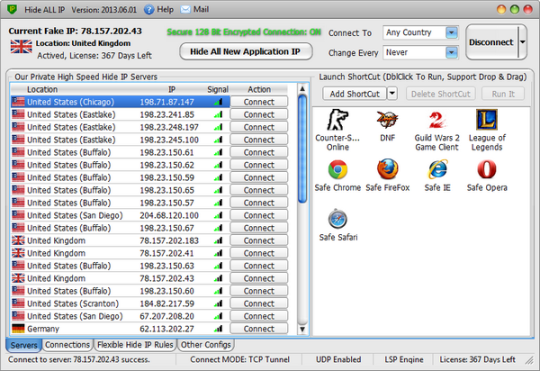Connect to the United States (Chicago) server
540x371 pixels.
point(259,102)
